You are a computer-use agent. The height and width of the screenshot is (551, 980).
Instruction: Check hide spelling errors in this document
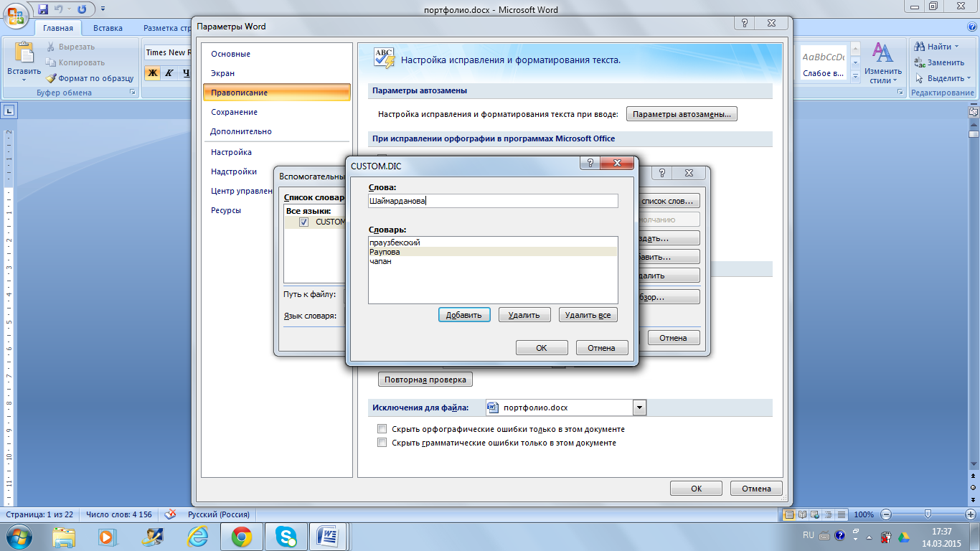pos(382,429)
